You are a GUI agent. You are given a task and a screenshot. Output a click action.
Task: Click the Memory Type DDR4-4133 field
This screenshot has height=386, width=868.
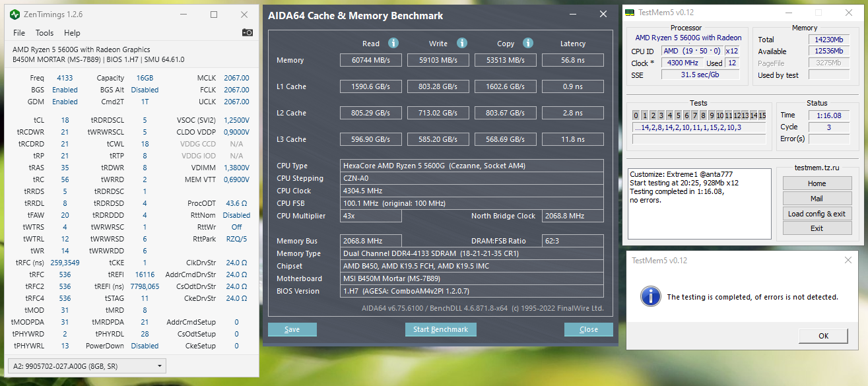(x=471, y=253)
